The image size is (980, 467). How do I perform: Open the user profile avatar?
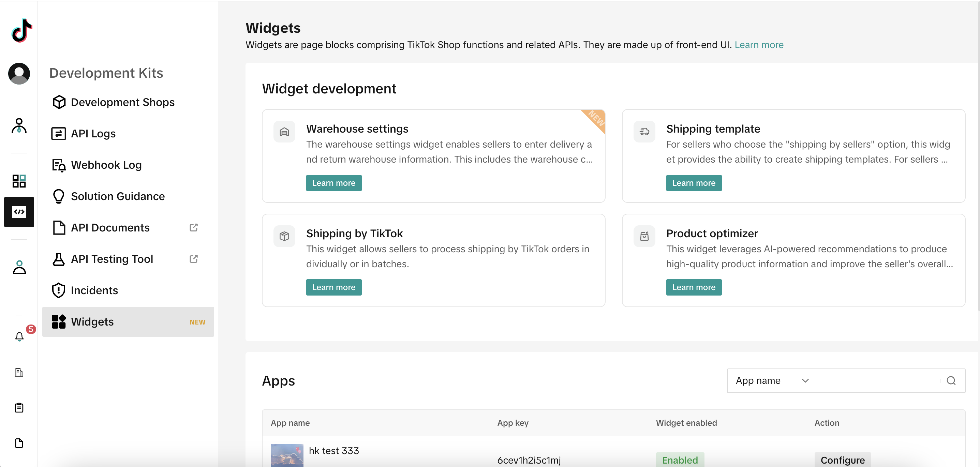click(19, 73)
